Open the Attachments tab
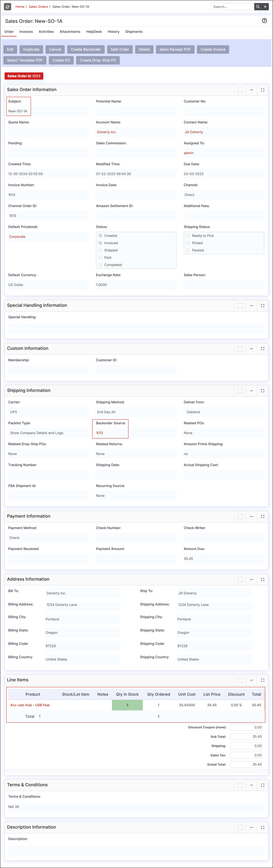The image size is (273, 868). point(70,32)
